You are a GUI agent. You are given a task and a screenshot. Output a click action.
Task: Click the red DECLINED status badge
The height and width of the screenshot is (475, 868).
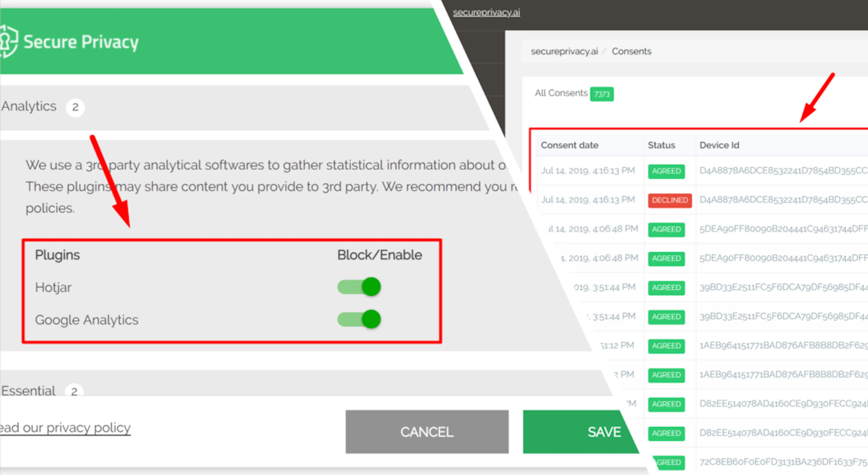coord(670,200)
